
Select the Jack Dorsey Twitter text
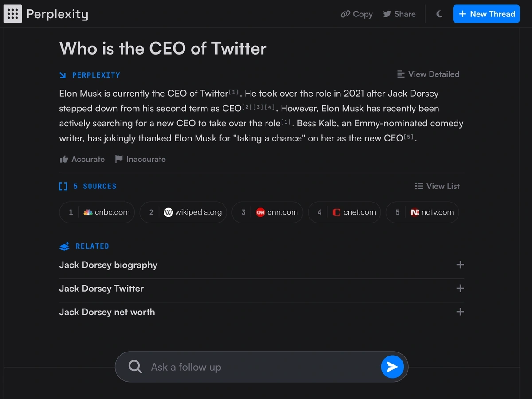click(102, 289)
